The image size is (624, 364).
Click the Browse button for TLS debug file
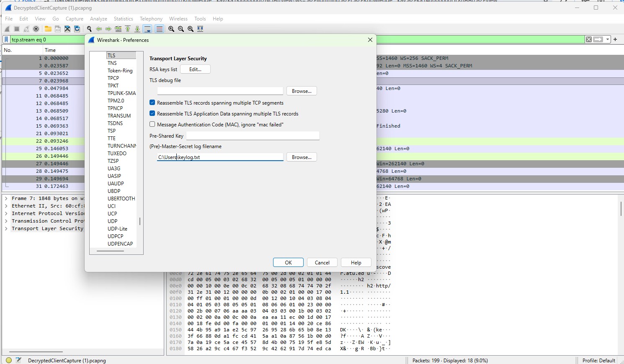click(301, 91)
